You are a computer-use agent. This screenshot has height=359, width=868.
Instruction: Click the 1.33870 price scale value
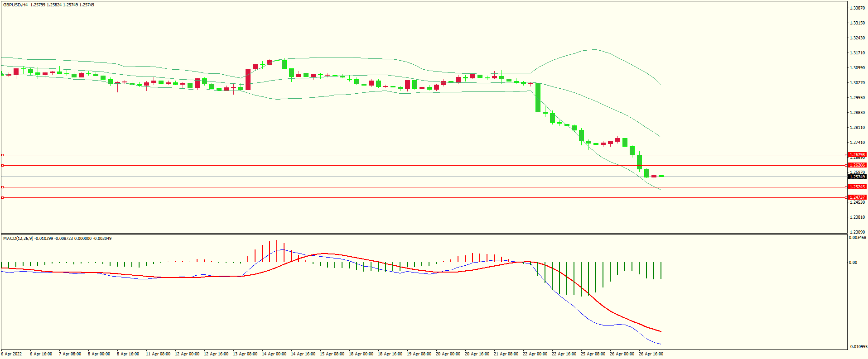point(857,8)
